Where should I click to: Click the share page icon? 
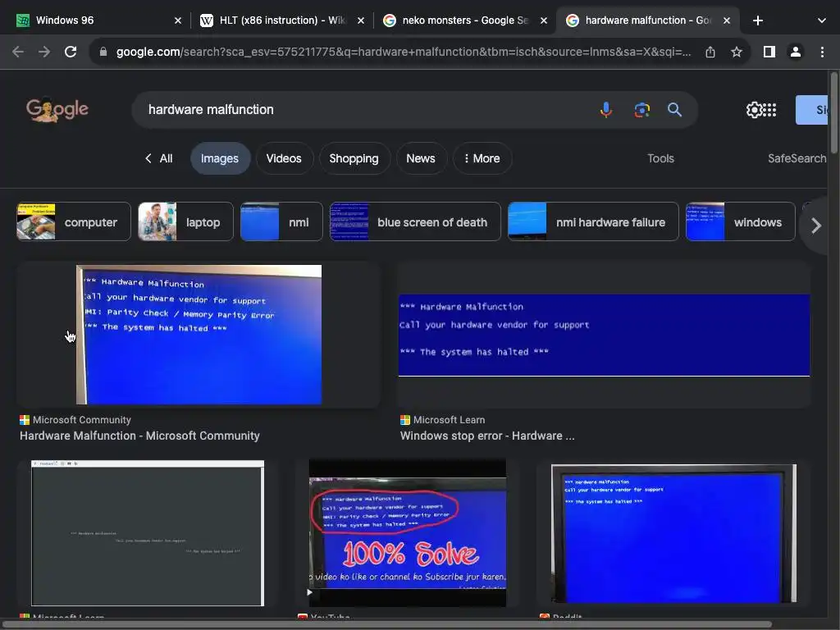710,52
